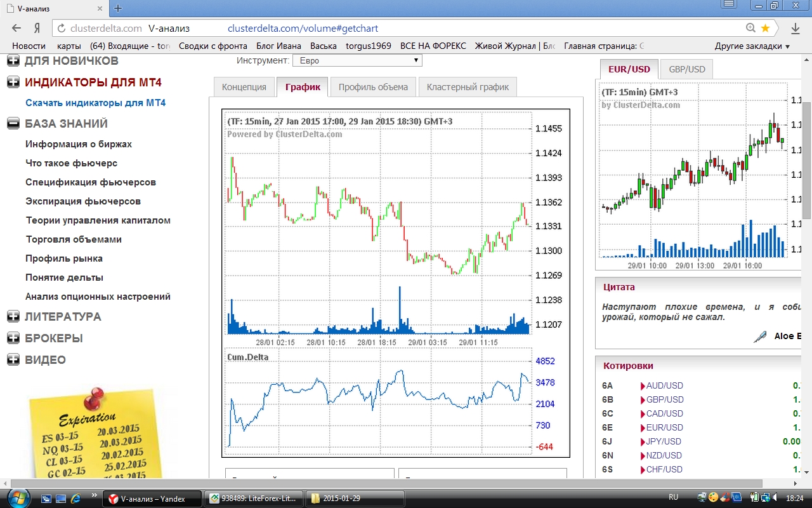This screenshot has height=508, width=812.
Task: Open the Инструмент dropdown
Action: 357,60
